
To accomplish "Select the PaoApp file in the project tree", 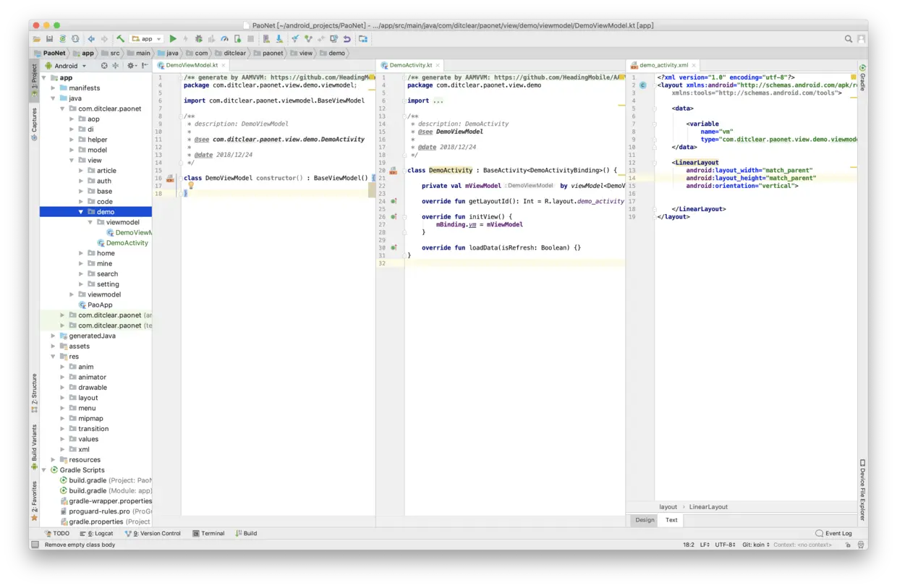I will [x=100, y=305].
